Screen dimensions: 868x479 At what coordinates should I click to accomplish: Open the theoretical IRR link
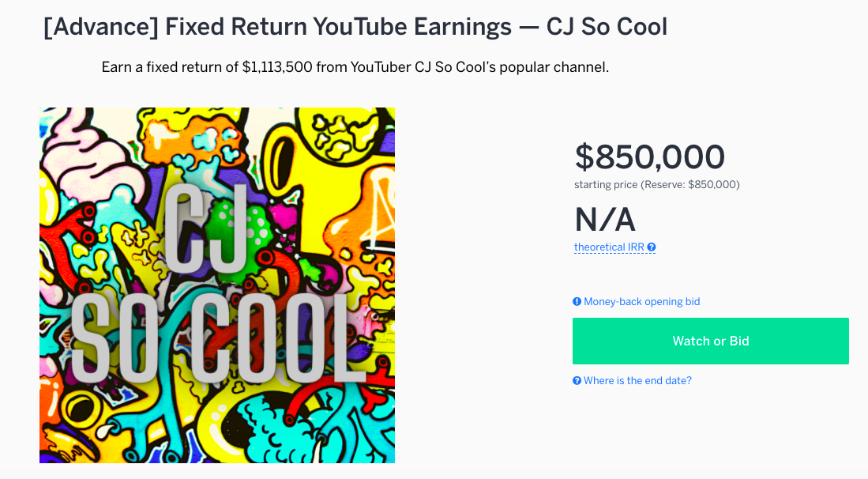(x=609, y=247)
